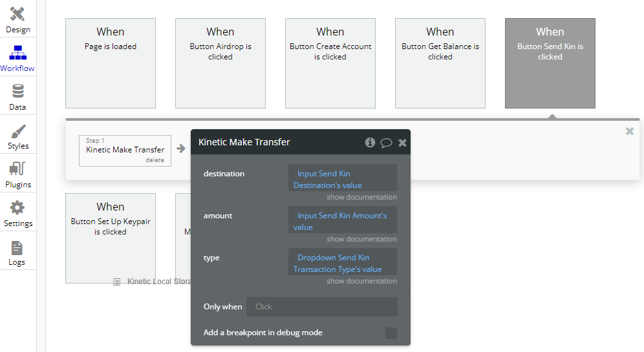644x352 pixels.
Task: Click the info icon in Kinetic Make Transfer
Action: [x=370, y=142]
